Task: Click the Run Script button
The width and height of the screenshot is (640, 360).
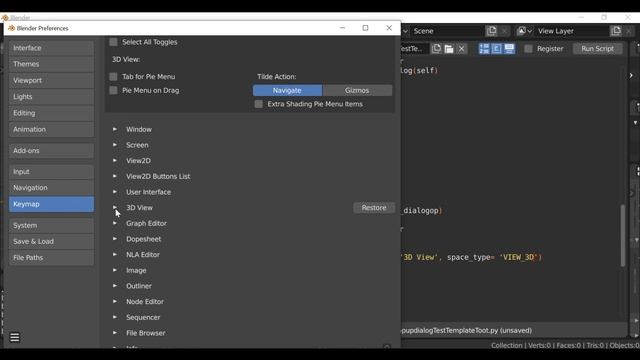Action: click(598, 49)
